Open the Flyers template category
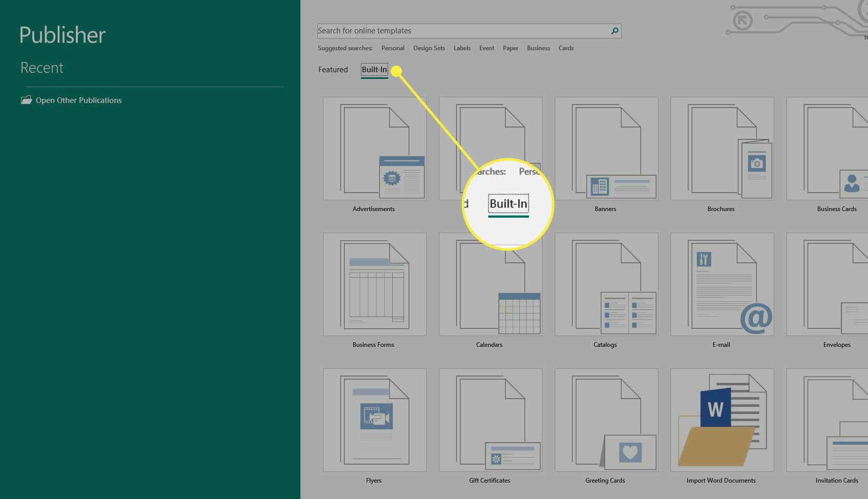 [374, 426]
